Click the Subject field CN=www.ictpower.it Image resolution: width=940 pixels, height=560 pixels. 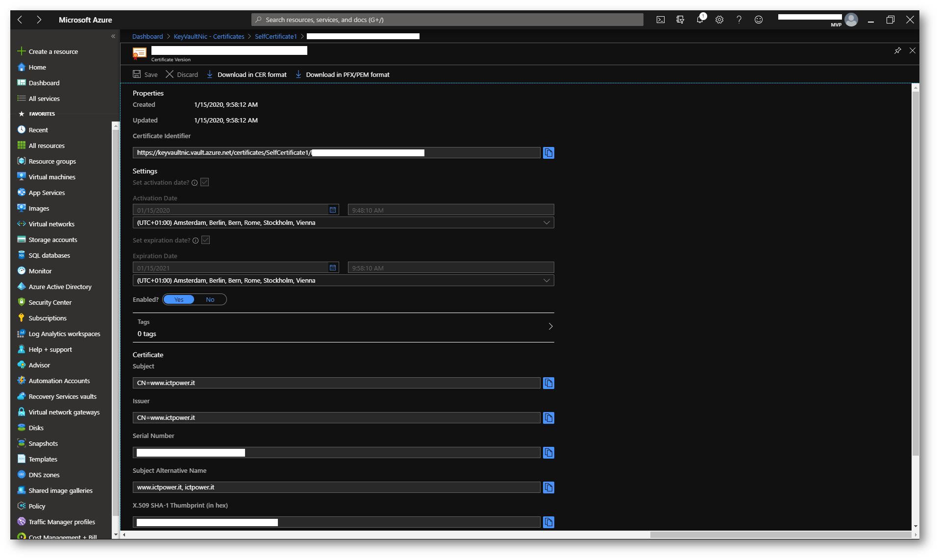click(x=336, y=383)
